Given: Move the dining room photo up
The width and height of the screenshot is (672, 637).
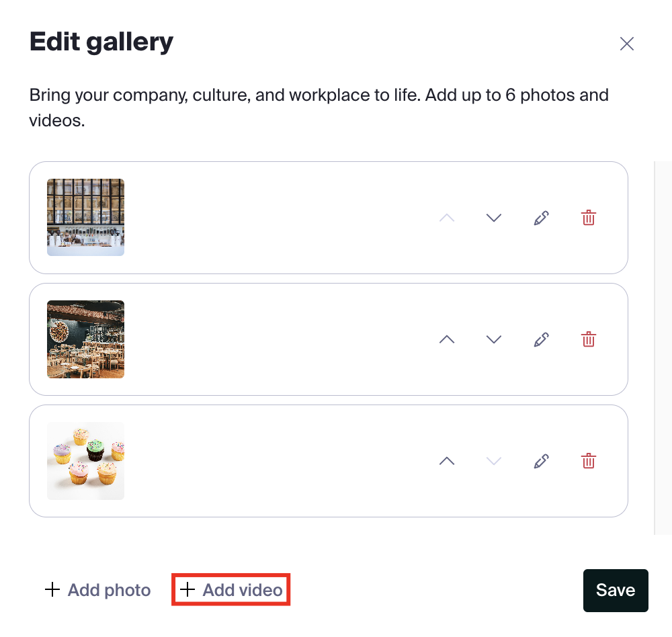Looking at the screenshot, I should (x=447, y=339).
